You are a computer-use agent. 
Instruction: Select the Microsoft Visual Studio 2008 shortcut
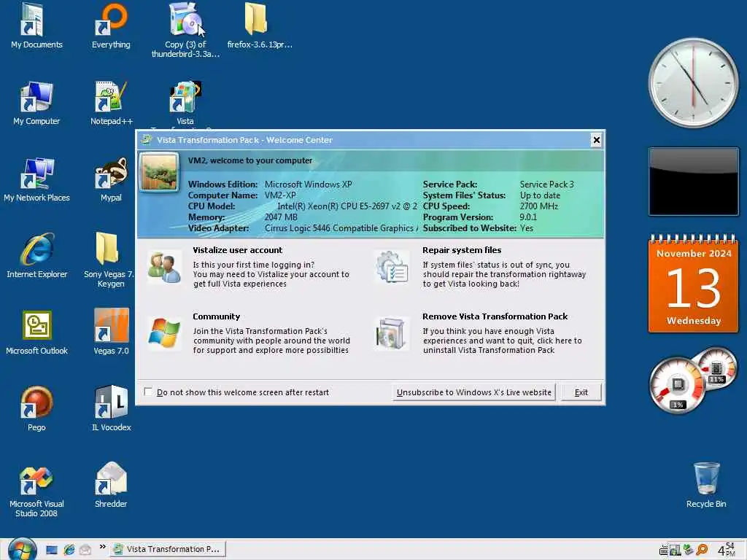[x=36, y=491]
